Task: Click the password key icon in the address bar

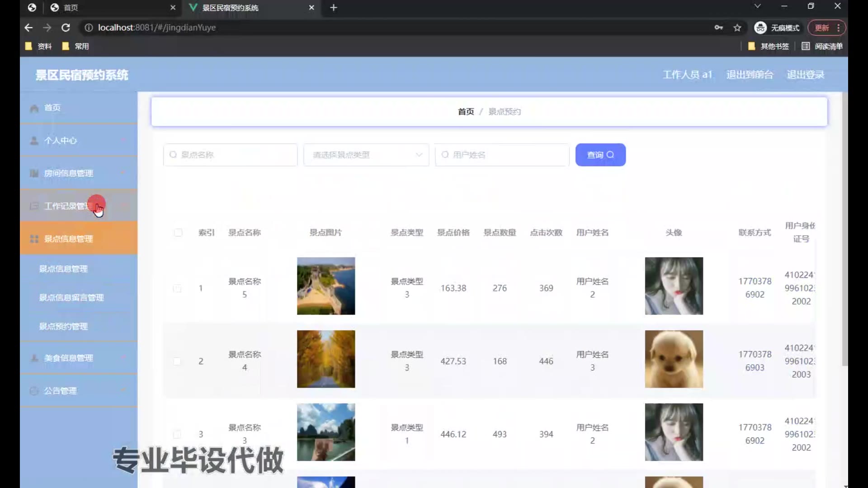Action: coord(718,28)
